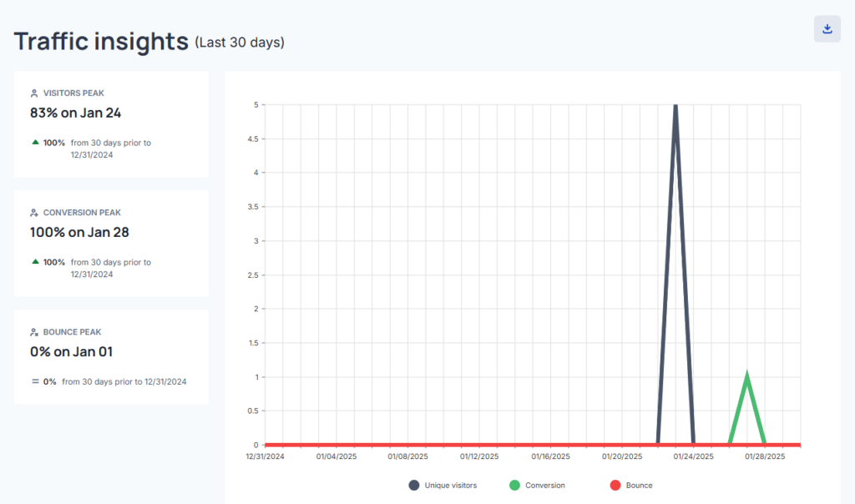Click 'from 30 days prior' note under Bounce Peak

pyautogui.click(x=124, y=381)
